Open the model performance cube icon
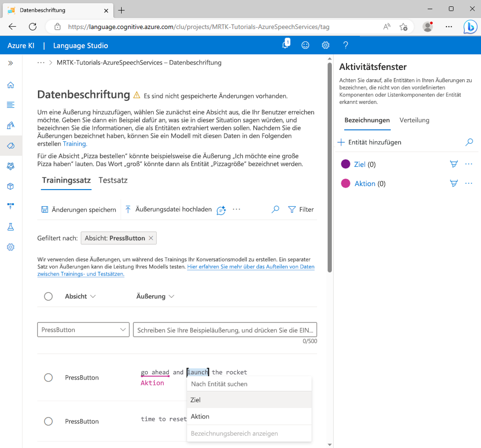Viewport: 481px width, 448px height. tap(10, 186)
